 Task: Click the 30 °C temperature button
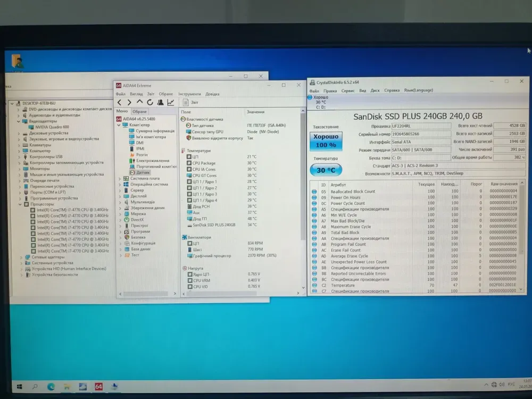click(326, 170)
